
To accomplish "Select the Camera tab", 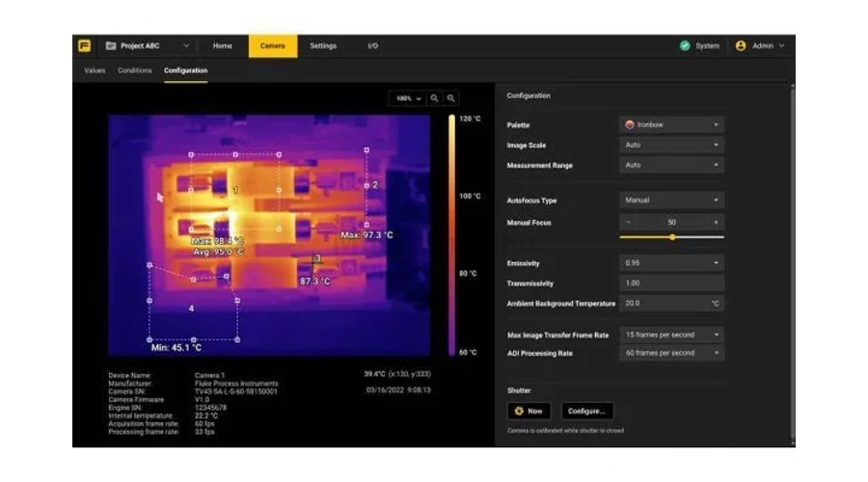I will click(x=272, y=46).
